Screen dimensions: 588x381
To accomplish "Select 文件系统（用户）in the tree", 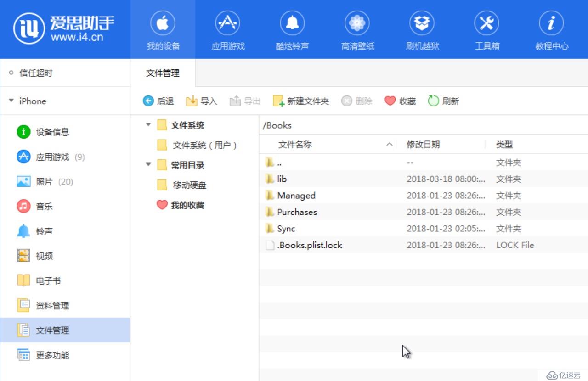I will (x=198, y=146).
